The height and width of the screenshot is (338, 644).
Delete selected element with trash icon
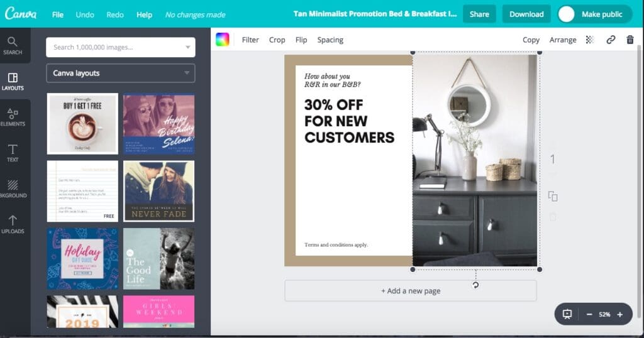point(630,40)
